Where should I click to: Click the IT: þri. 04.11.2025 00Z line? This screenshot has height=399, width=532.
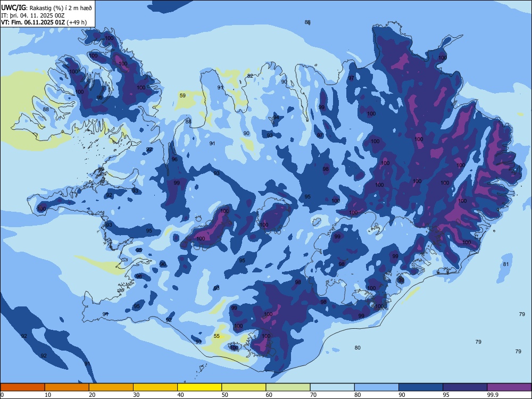coord(33,15)
